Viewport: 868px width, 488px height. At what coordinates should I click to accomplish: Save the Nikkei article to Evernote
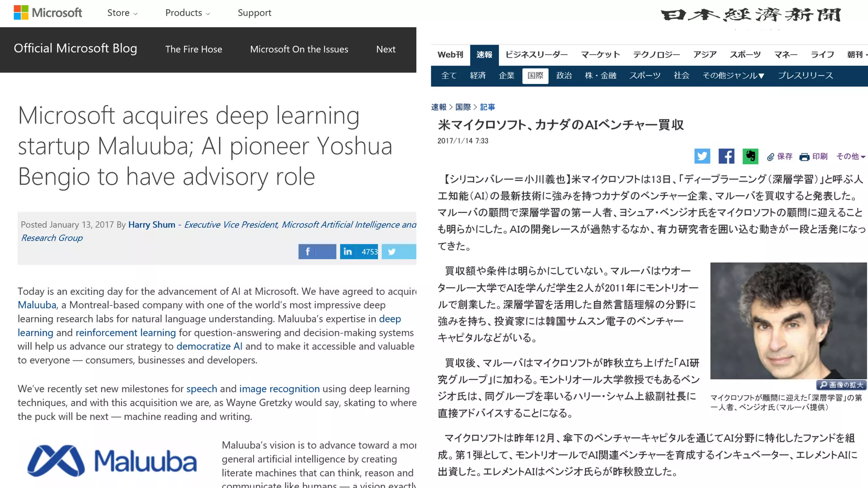[750, 156]
